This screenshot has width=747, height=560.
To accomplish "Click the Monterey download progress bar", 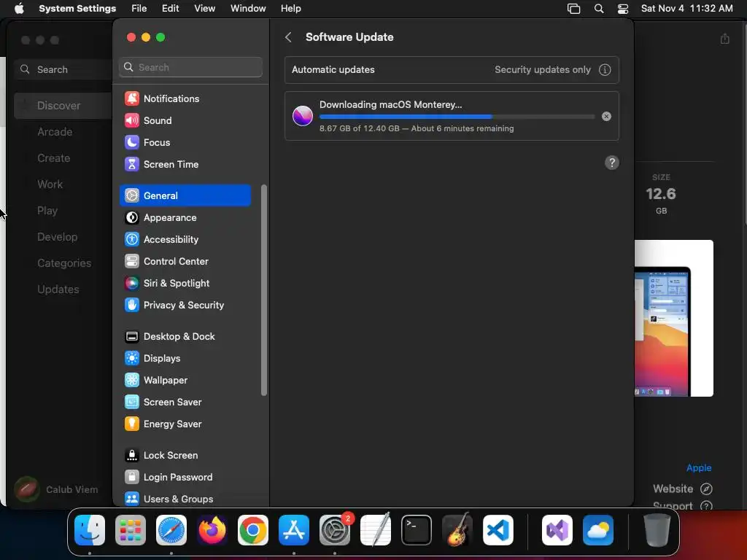I will 457,117.
